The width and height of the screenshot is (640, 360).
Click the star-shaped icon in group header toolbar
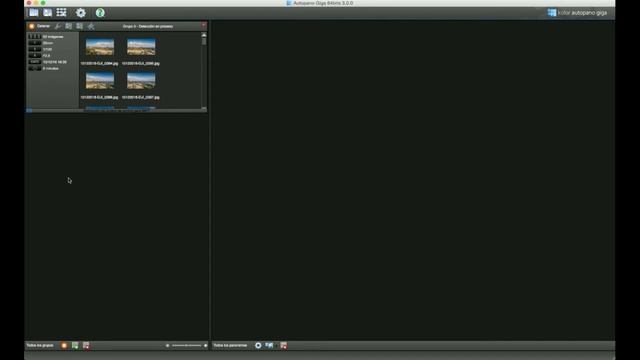pyautogui.click(x=91, y=26)
